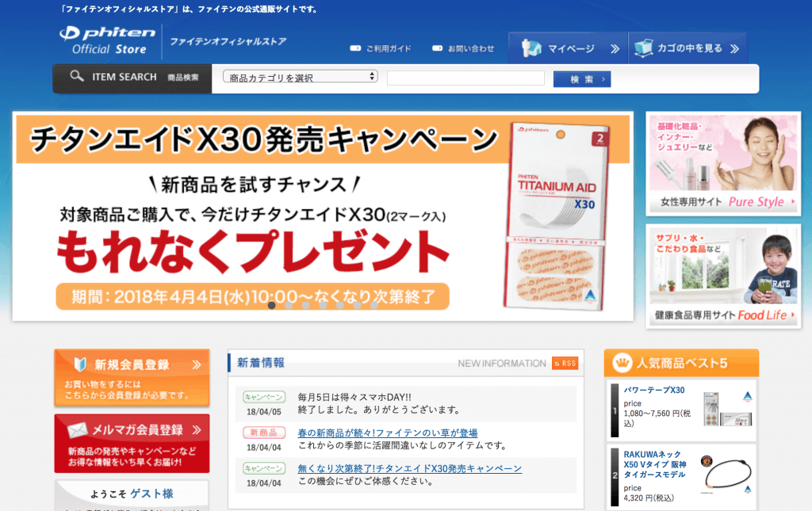
Task: Click the beginner mark icon on 新規会員登録
Action: click(80, 364)
